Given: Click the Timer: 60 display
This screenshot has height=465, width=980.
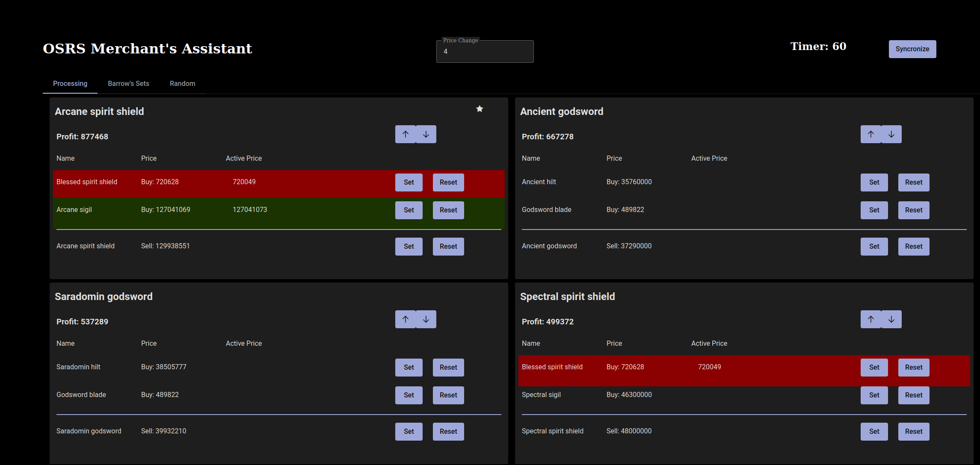Looking at the screenshot, I should click(x=818, y=46).
